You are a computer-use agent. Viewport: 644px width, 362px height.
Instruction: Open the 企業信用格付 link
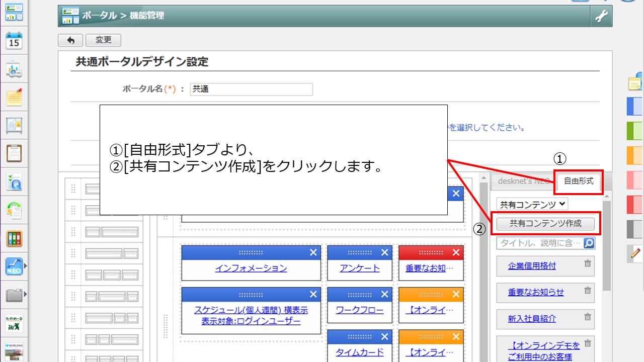tap(532, 266)
